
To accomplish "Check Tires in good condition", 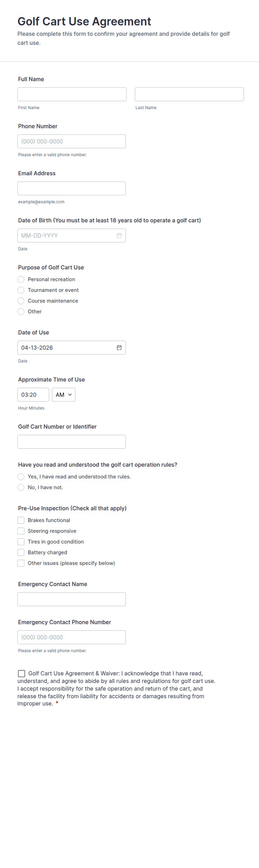I will tap(21, 542).
